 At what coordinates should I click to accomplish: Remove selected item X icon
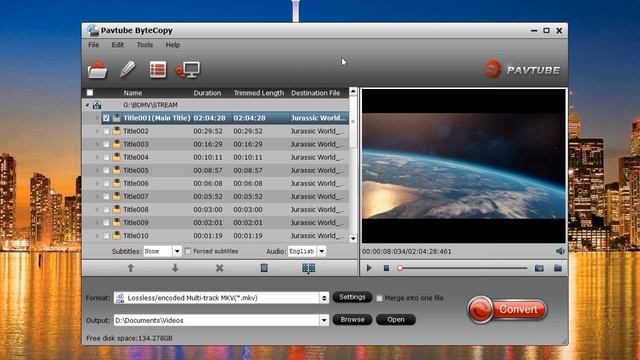point(220,268)
